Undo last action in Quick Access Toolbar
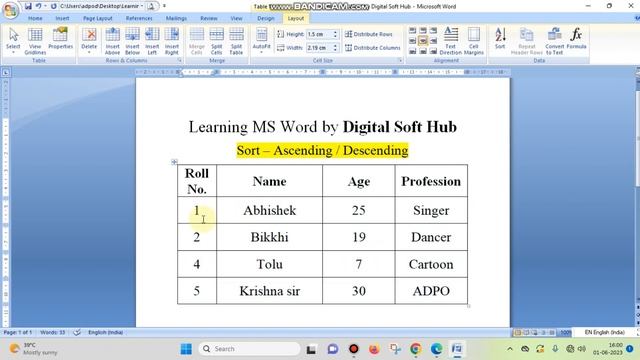This screenshot has height=360, width=640. [38, 6]
